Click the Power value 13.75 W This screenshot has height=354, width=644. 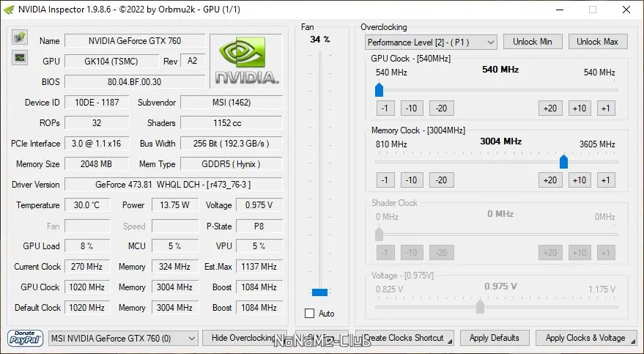pos(175,205)
